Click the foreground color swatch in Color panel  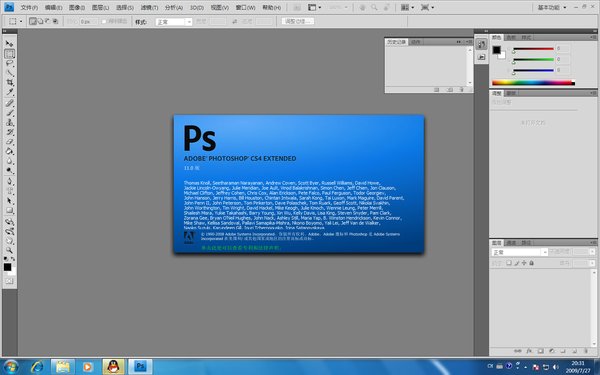pos(496,50)
